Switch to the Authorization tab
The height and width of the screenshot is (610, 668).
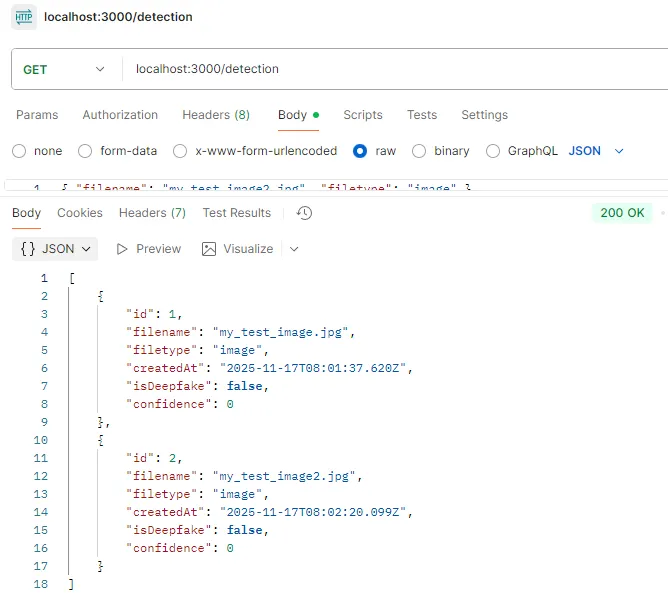[120, 115]
